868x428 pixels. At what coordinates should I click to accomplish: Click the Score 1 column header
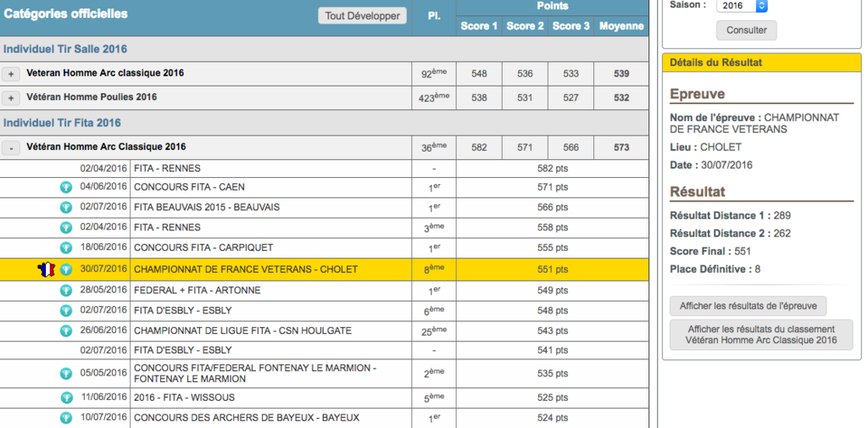click(479, 25)
